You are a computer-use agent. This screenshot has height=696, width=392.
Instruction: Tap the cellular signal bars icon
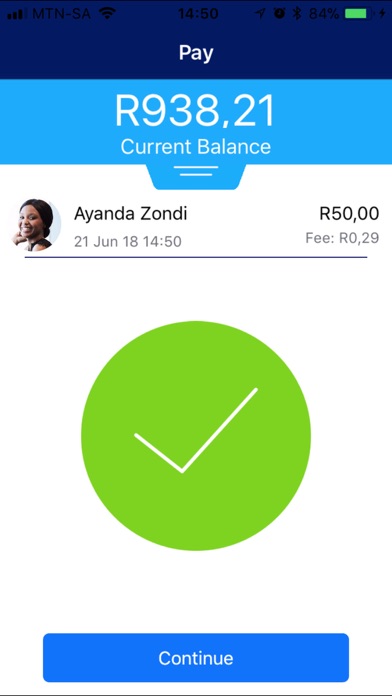tap(18, 14)
